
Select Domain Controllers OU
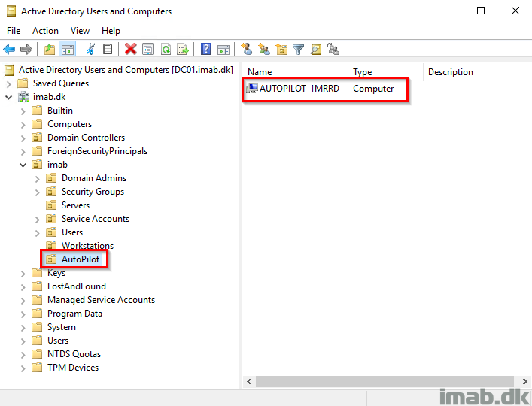coord(86,138)
